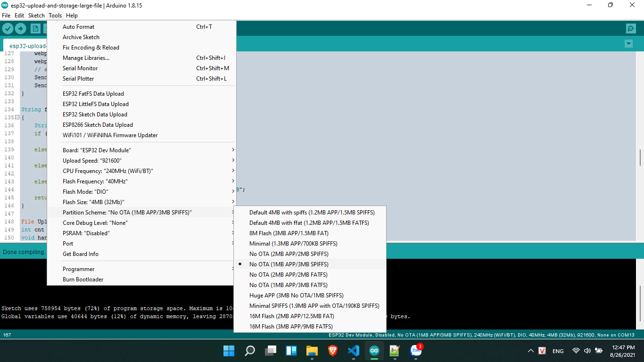Open the volume speaker tray icon
Image resolution: width=644 pixels, height=362 pixels.
pyautogui.click(x=587, y=351)
